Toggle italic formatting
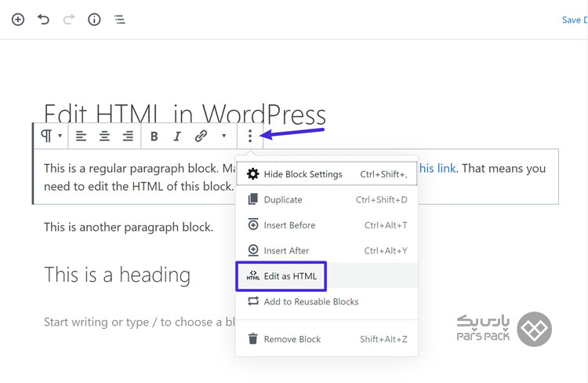The width and height of the screenshot is (588, 383). [x=177, y=137]
